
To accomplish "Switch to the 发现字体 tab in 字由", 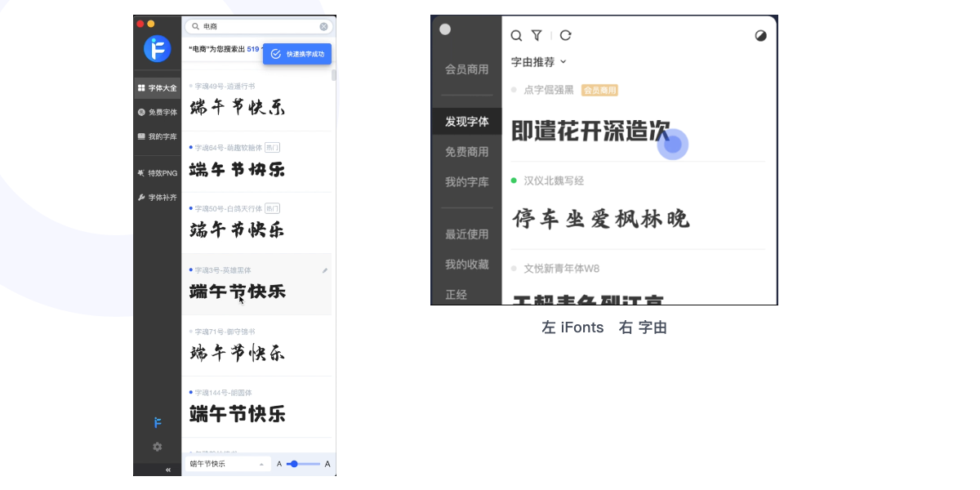I will tap(466, 121).
